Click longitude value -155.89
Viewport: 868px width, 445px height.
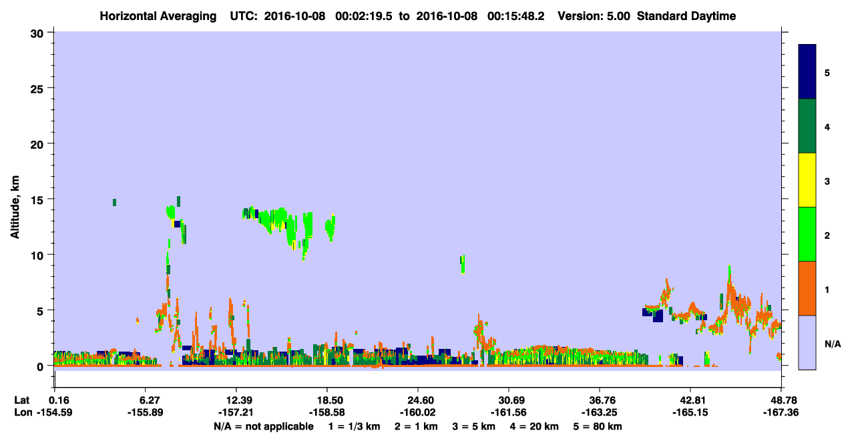145,412
